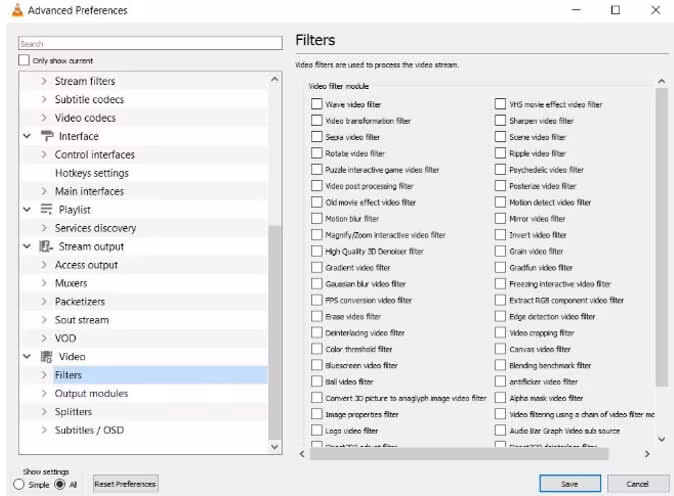Enable the Sharpen video filter checkbox
Screen dimensions: 674x496
500,120
